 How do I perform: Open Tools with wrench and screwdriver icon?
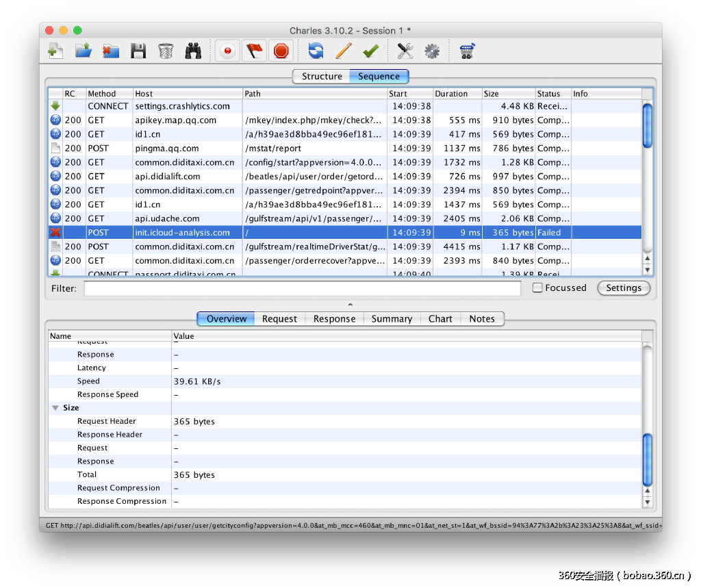(x=405, y=51)
